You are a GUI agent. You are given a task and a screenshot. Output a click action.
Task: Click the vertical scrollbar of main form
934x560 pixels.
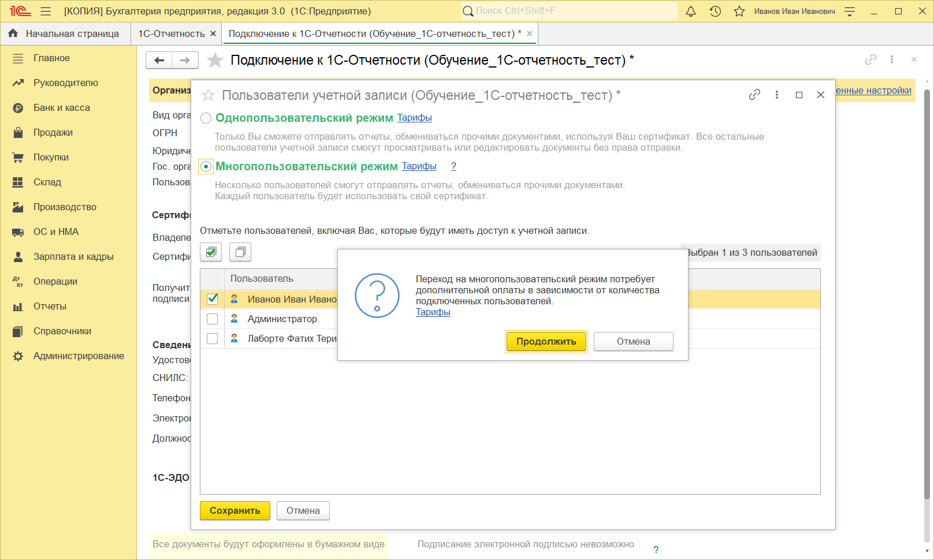[927, 294]
